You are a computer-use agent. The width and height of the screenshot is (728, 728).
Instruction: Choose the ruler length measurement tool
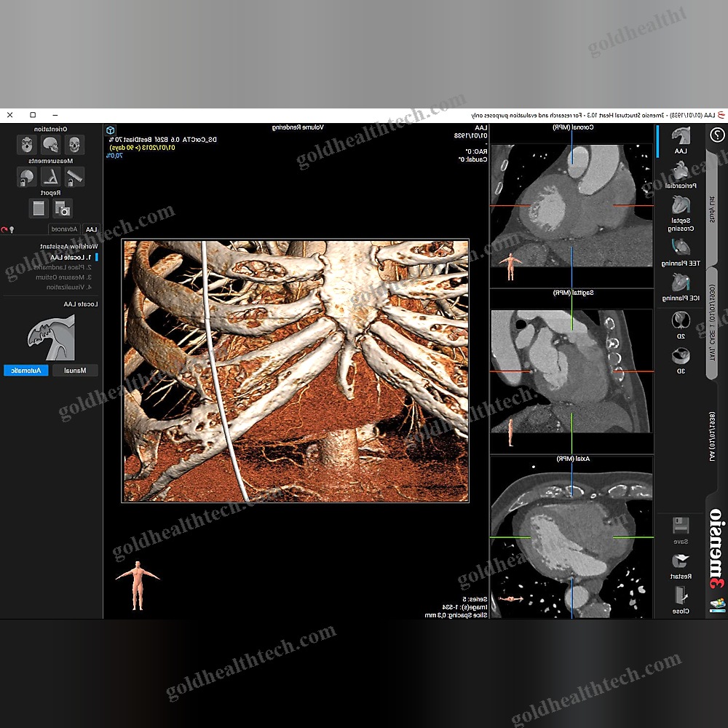pos(74,176)
